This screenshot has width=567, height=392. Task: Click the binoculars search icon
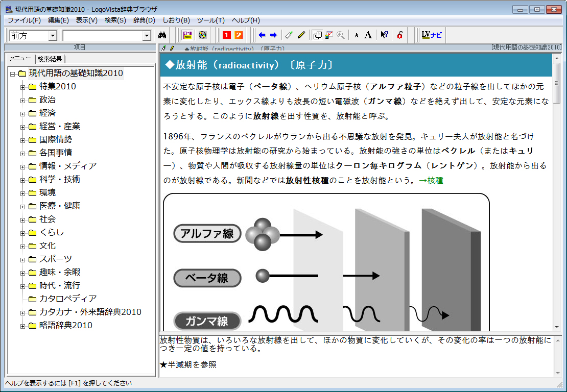coord(163,35)
